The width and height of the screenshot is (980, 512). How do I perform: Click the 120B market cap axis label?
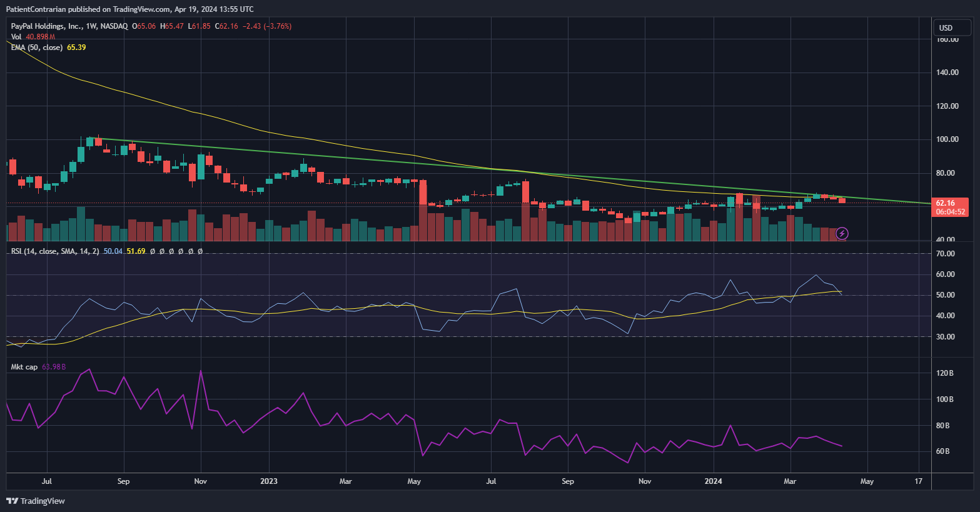click(x=944, y=373)
